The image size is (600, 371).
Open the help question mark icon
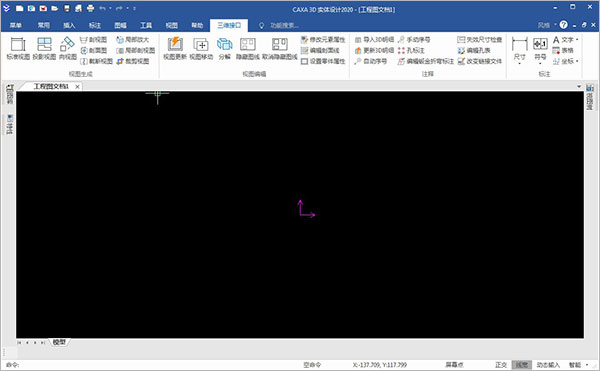[x=563, y=25]
